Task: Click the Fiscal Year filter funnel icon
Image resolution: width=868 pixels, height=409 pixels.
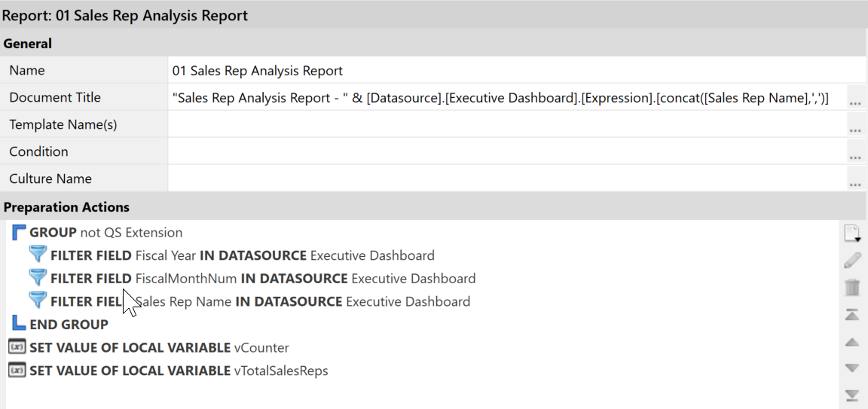Action: pos(38,255)
